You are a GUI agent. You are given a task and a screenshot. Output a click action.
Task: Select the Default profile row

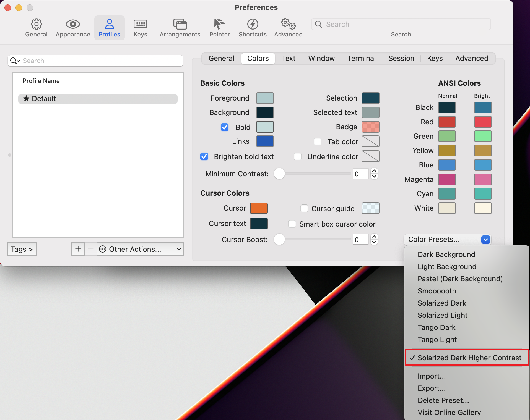tap(98, 99)
